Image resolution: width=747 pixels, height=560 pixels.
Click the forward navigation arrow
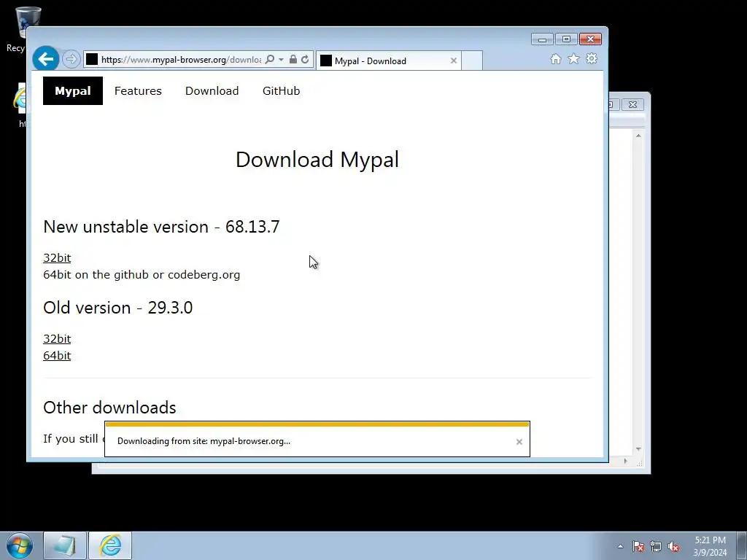71,59
